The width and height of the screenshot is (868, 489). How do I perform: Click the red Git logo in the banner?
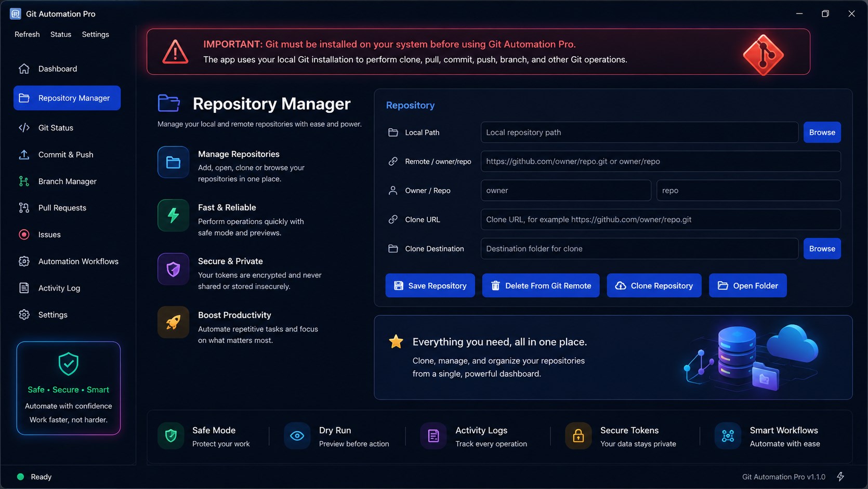point(763,55)
